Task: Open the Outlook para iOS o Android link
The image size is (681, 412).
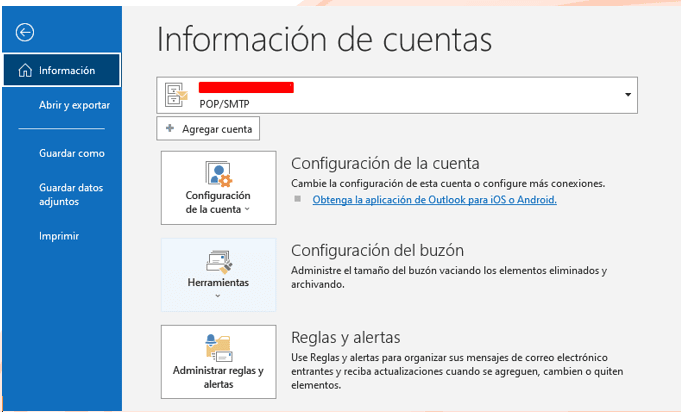Action: pos(434,200)
